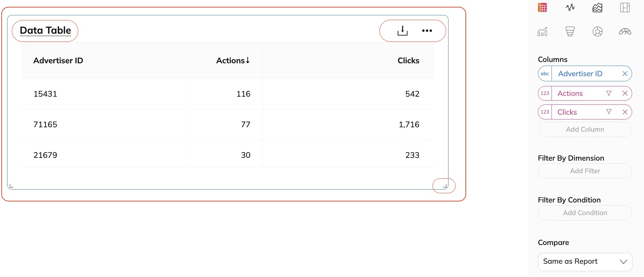Viewport: 644px width, 277px height.
Task: Select the gauge chart visualization
Action: 625,32
